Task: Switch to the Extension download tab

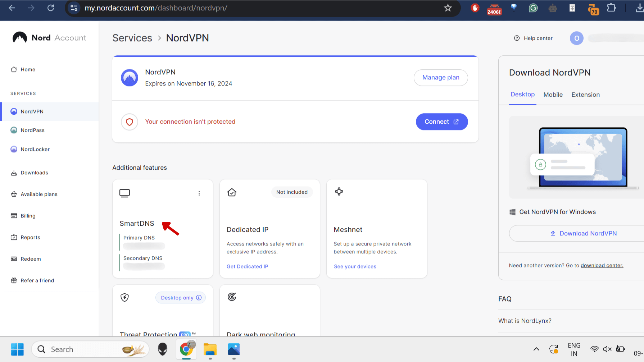Action: pos(585,95)
